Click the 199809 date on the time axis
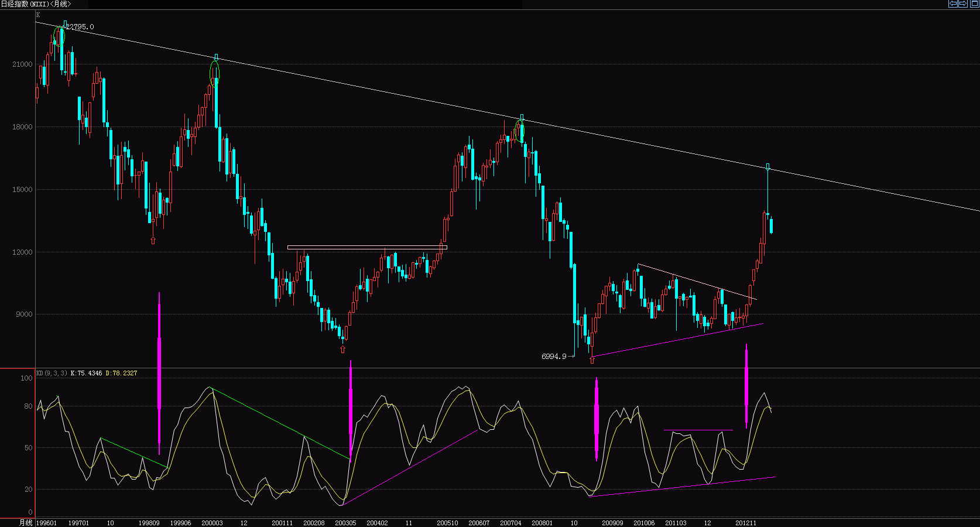The height and width of the screenshot is (527, 980). [x=149, y=523]
